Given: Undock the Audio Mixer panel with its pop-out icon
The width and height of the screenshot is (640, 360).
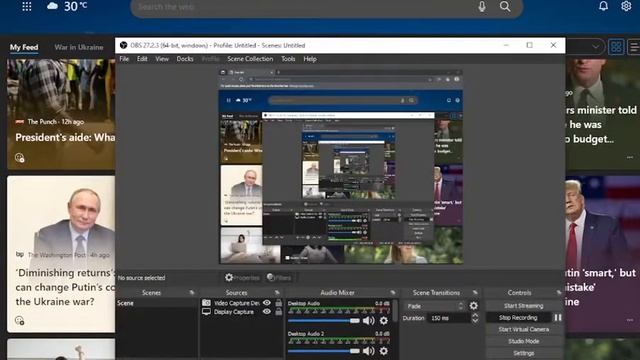Looking at the screenshot, I should (x=393, y=293).
